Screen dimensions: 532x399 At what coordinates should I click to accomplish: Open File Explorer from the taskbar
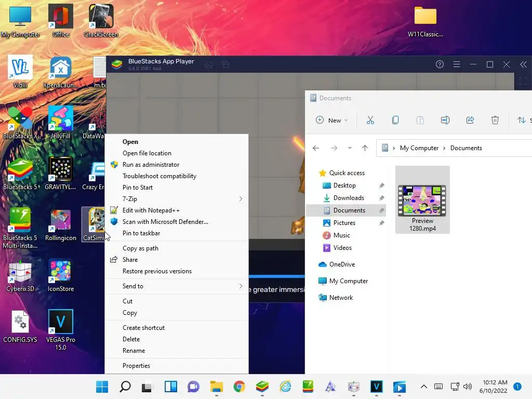(217, 387)
